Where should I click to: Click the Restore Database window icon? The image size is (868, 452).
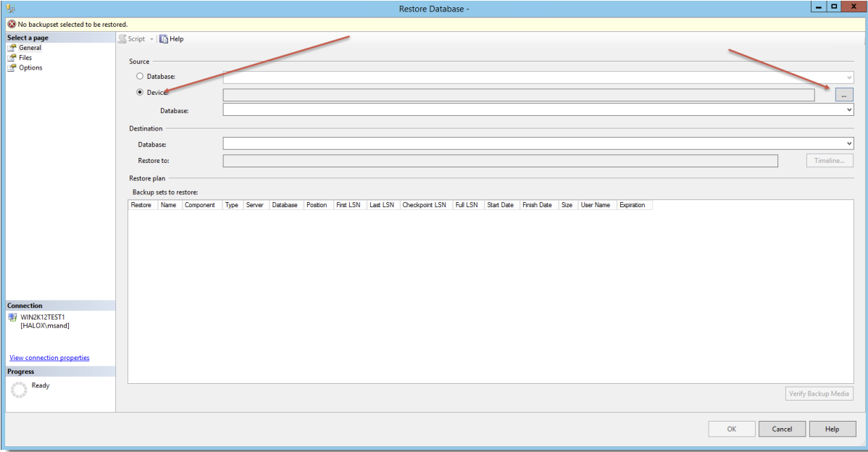(11, 8)
